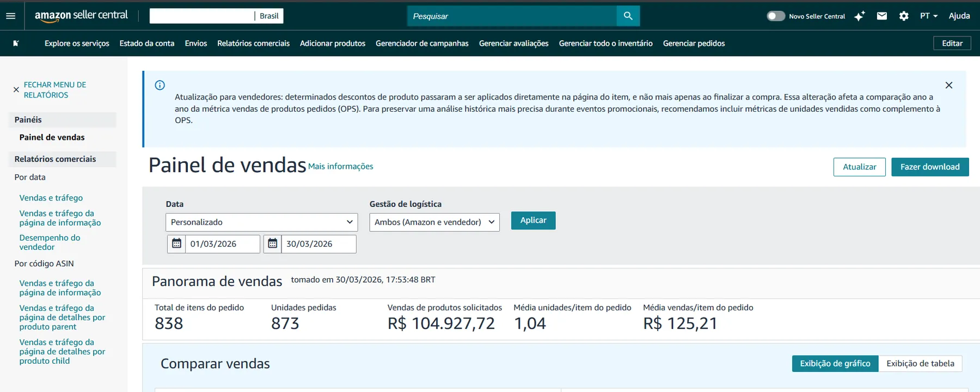This screenshot has height=392, width=980.
Task: Click the Relatórios comerciais sidebar header
Action: point(63,159)
